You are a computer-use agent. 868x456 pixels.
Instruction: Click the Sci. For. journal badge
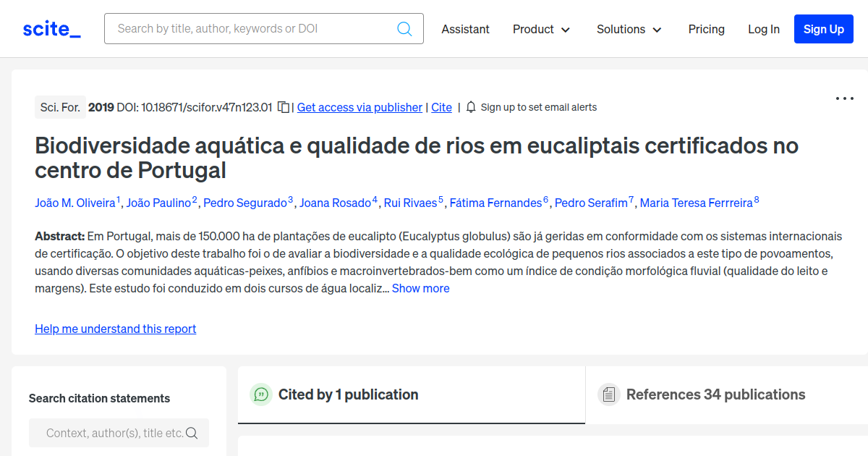point(60,107)
